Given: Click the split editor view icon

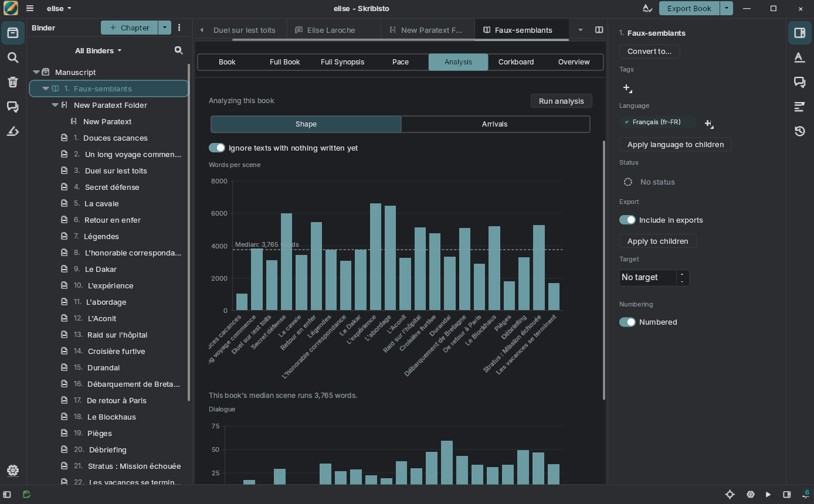Looking at the screenshot, I should tap(599, 30).
